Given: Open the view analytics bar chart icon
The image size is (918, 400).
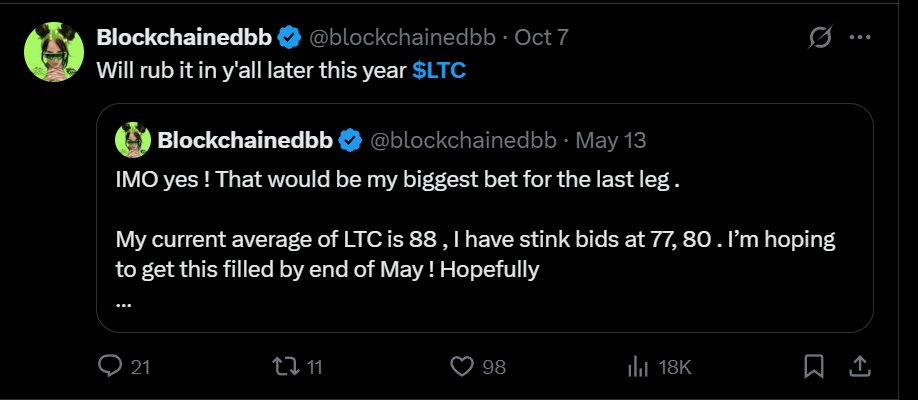Looking at the screenshot, I should [x=636, y=367].
